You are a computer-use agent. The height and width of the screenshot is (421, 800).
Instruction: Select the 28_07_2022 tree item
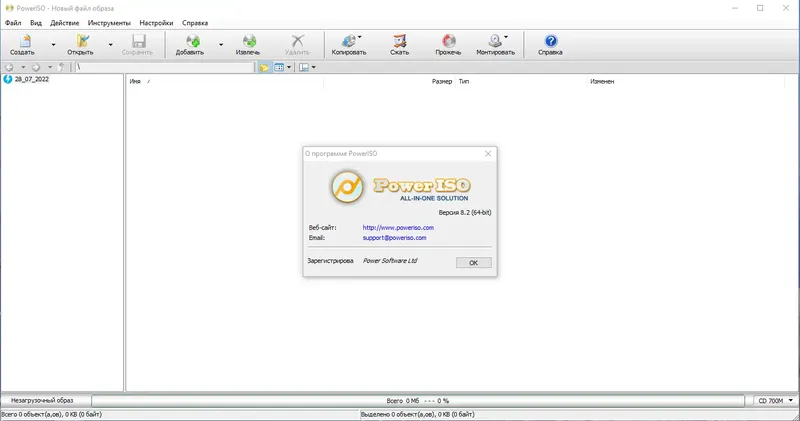pyautogui.click(x=32, y=80)
